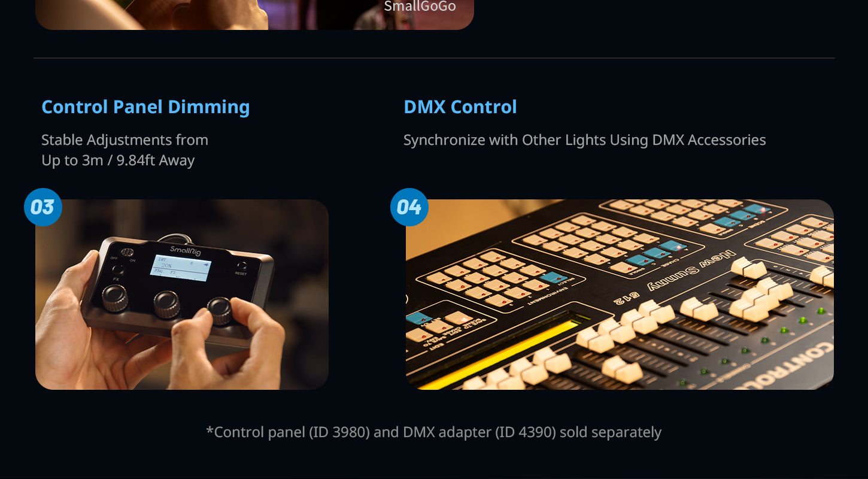The image size is (868, 479).
Task: Click the blue 04 number badge
Action: pyautogui.click(x=409, y=207)
